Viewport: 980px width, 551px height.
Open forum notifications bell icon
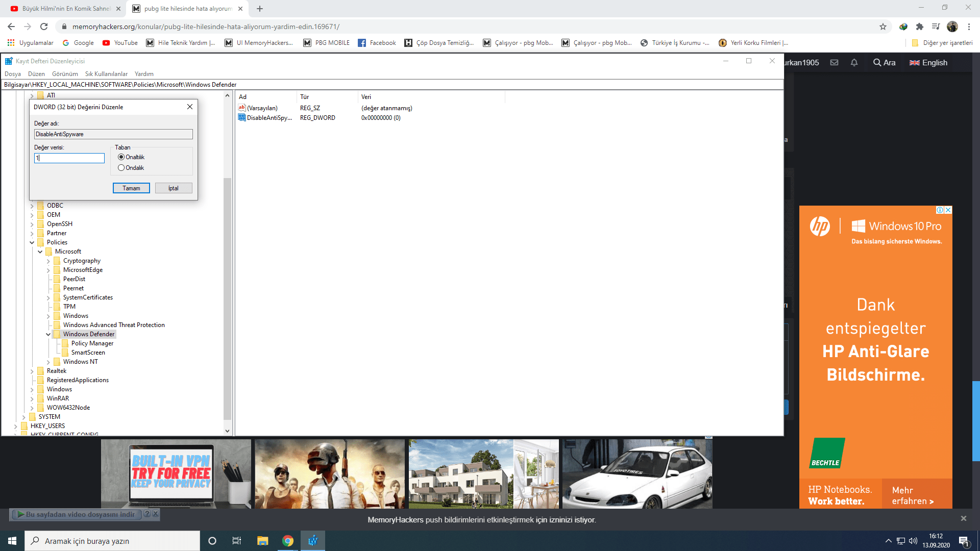pos(854,62)
